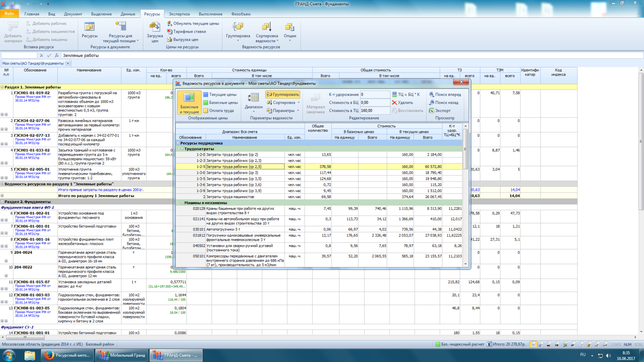The image size is (644, 362).
Task: Switch to the Экспертиза ribbon tab
Action: (x=179, y=14)
